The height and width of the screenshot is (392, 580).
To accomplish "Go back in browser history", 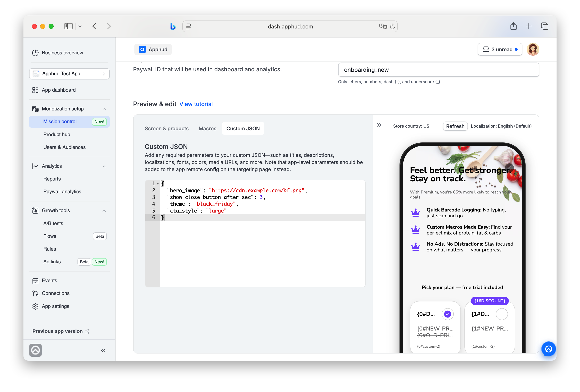I will [x=94, y=26].
